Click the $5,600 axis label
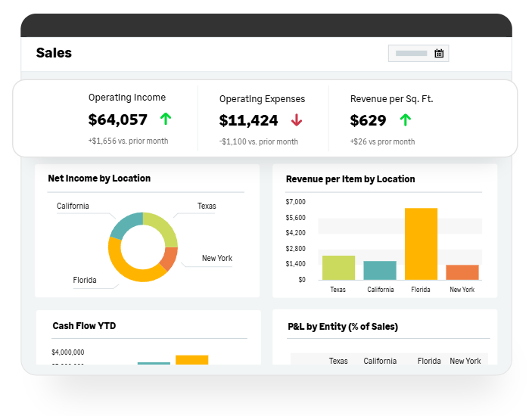Image resolution: width=532 pixels, height=416 pixels. (296, 218)
